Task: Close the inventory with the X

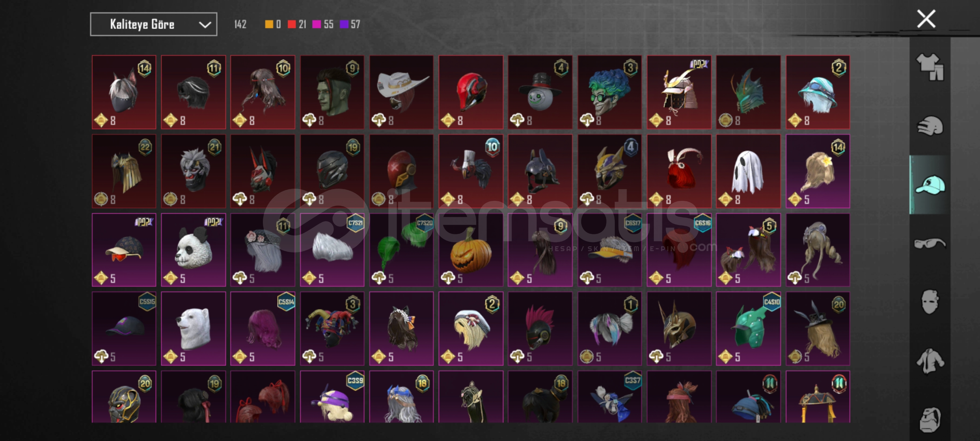Action: point(926,19)
